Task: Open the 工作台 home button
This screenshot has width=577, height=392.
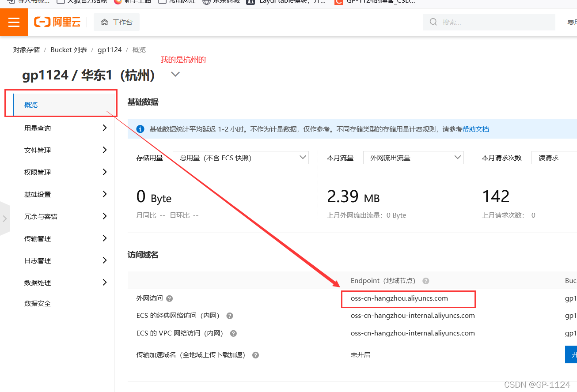Action: coord(117,22)
